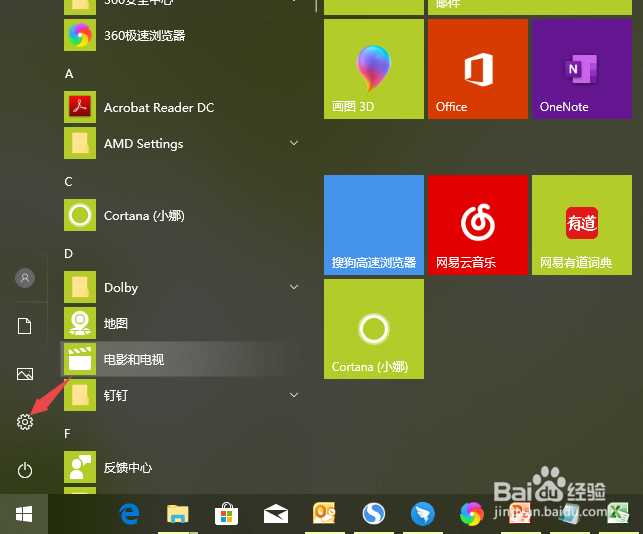Screen dimensions: 643x534
Task: Open the 画图 3D tile
Action: [374, 69]
